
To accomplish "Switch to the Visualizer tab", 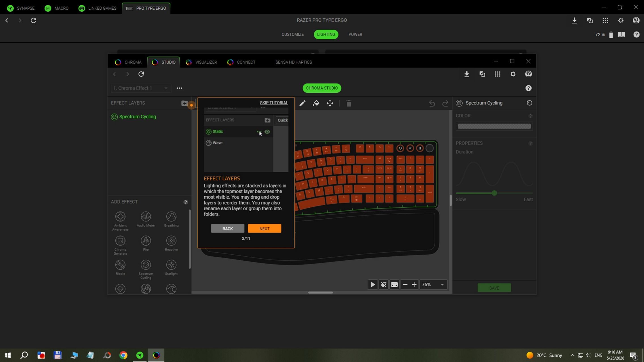I will click(201, 62).
